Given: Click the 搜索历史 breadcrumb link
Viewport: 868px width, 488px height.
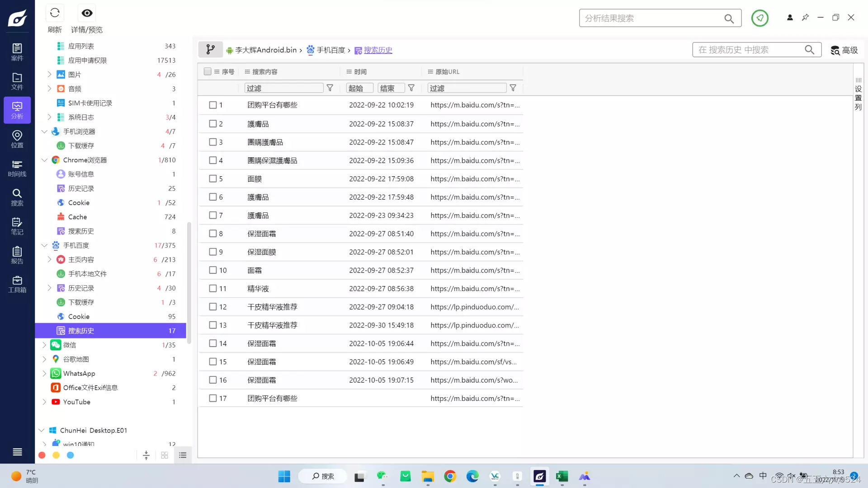Looking at the screenshot, I should tap(378, 50).
